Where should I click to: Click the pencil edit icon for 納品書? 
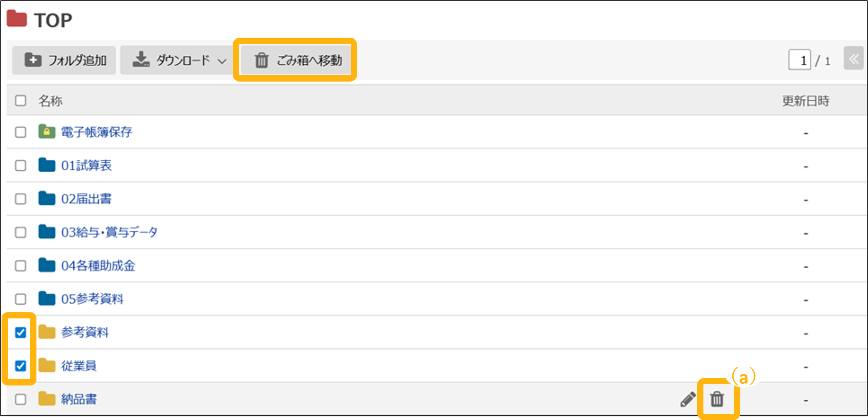click(688, 399)
